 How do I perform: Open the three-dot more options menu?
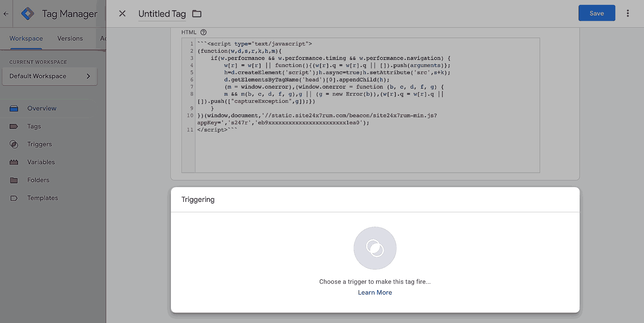[x=628, y=13]
